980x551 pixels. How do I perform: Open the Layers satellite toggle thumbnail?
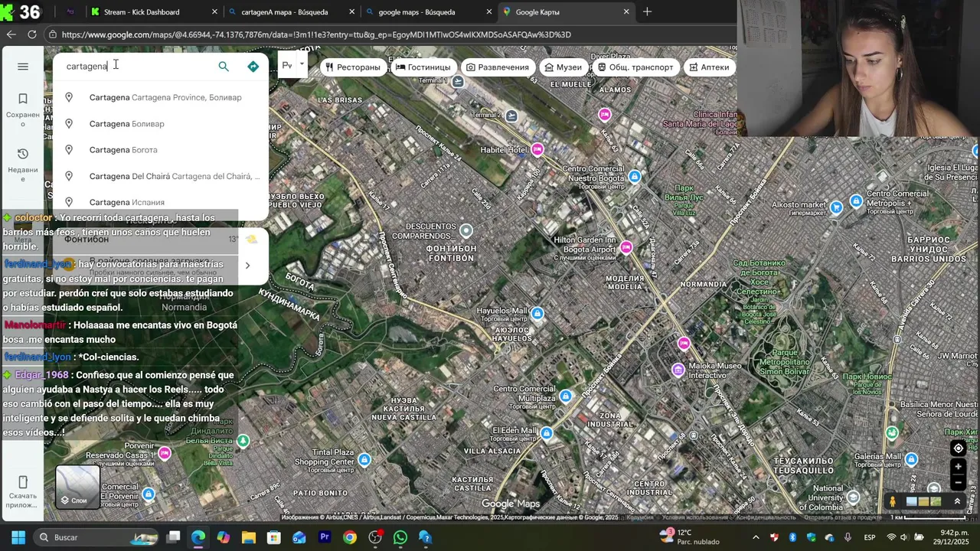click(77, 487)
